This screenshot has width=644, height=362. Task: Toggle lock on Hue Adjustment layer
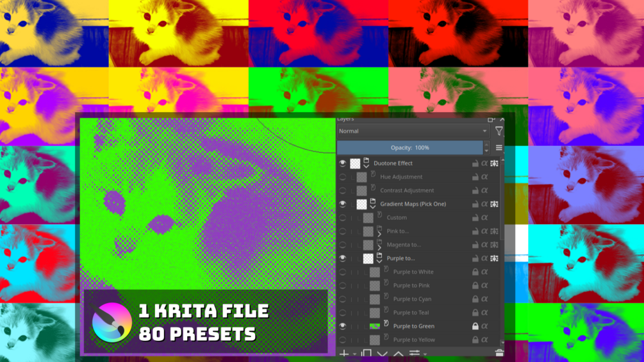coord(475,177)
